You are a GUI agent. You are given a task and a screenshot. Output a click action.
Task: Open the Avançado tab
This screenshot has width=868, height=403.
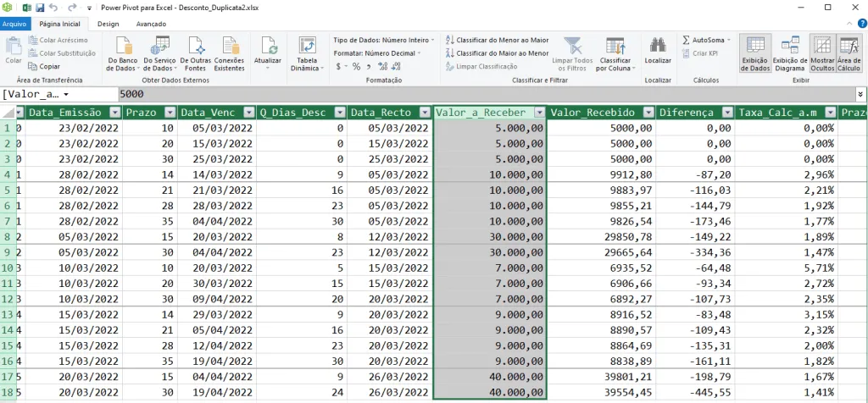click(151, 24)
